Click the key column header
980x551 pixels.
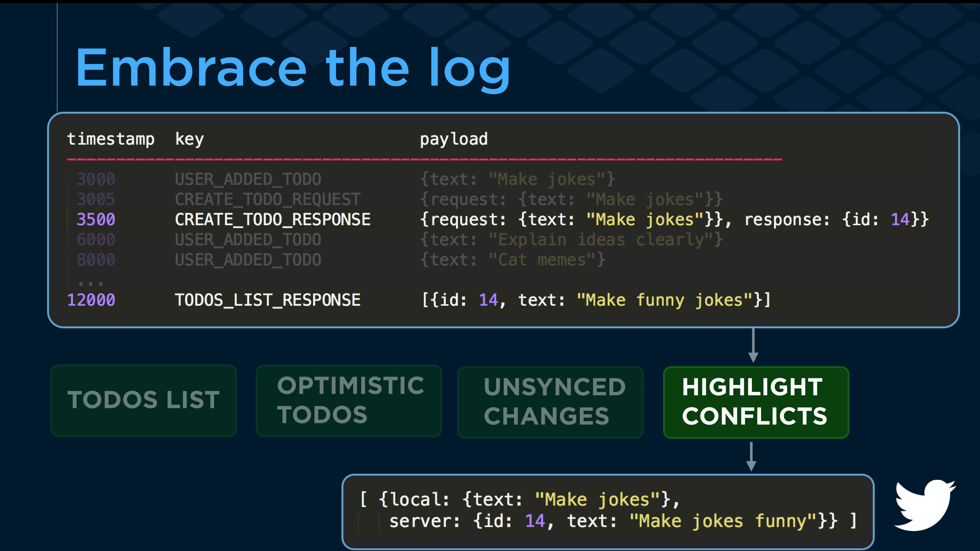click(x=189, y=139)
